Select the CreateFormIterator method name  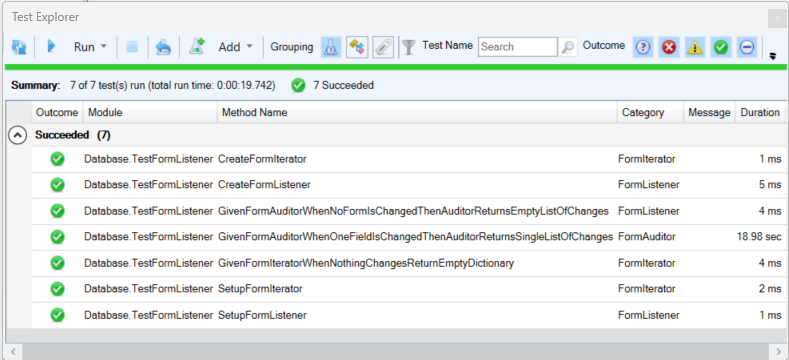(262, 159)
